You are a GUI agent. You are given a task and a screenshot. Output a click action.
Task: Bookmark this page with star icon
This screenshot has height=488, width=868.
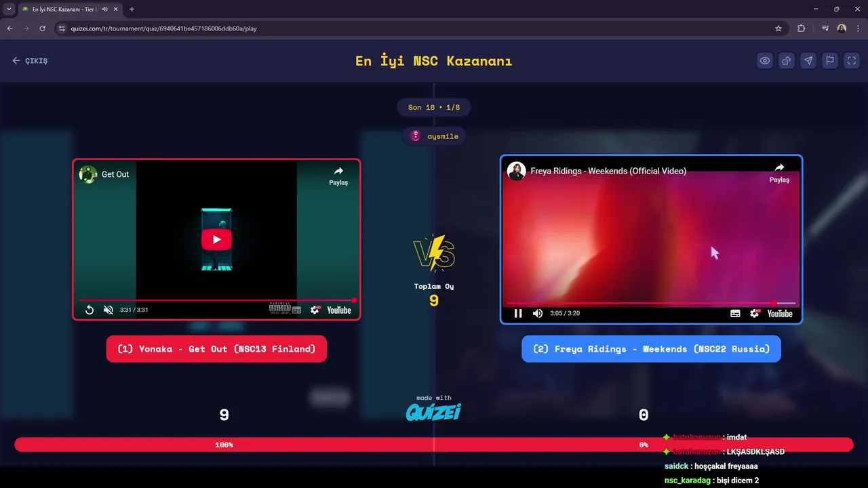tap(778, 28)
